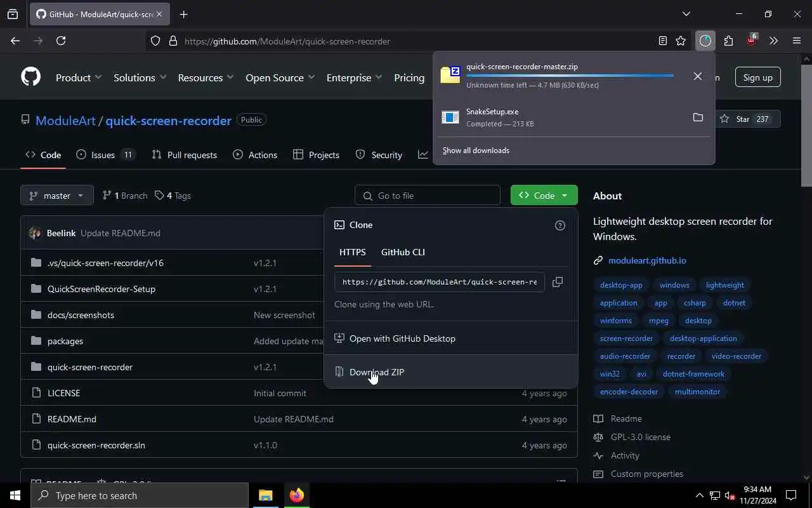The image size is (812, 508).
Task: Expand the Open Source navigation menu
Action: 280,77
